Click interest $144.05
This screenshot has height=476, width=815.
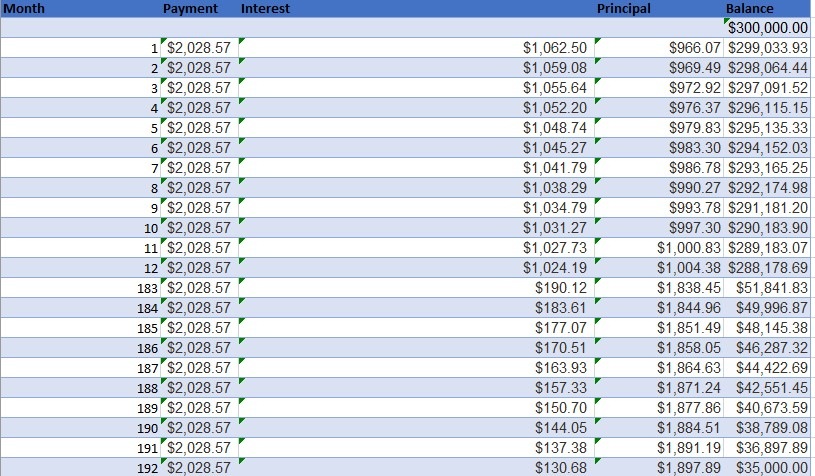tap(416, 428)
